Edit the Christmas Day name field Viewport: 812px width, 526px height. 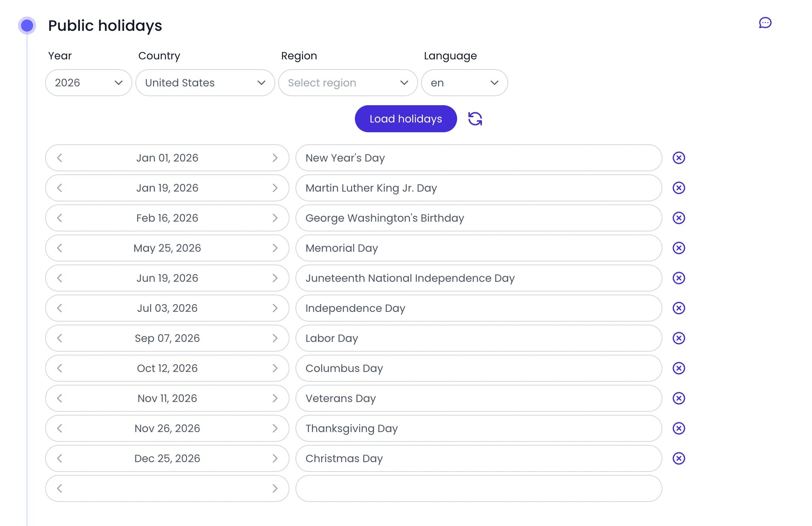(479, 458)
